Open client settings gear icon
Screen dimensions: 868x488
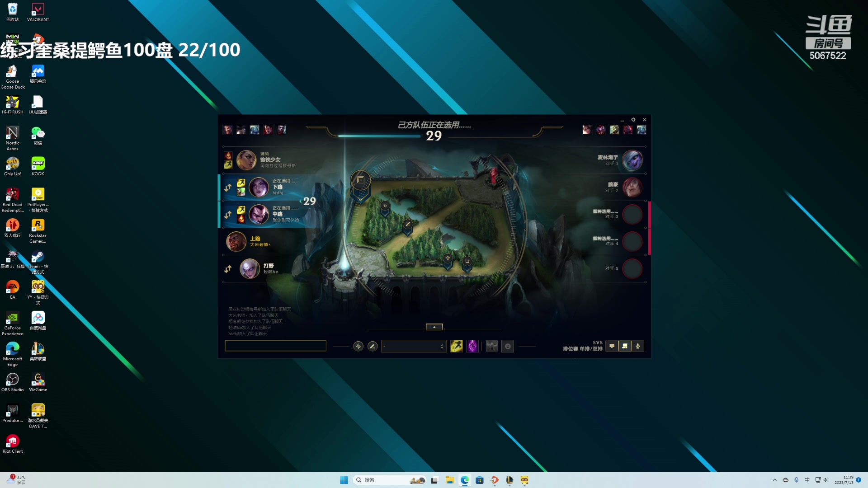633,120
